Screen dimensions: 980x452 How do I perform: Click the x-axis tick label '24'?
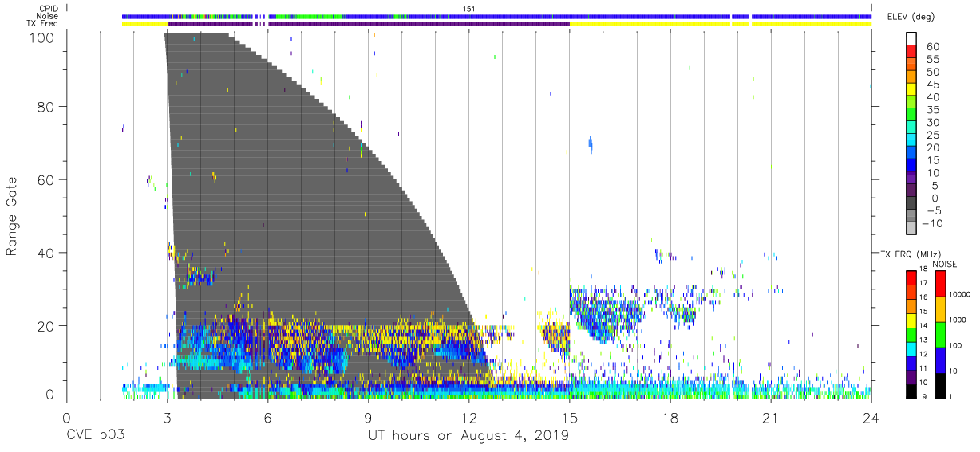[x=871, y=417]
